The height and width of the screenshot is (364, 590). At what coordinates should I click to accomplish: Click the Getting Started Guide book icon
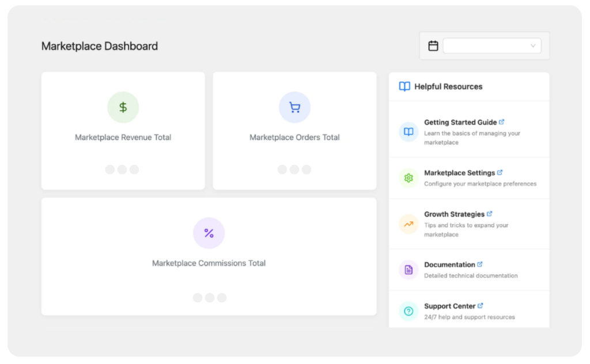coord(409,132)
